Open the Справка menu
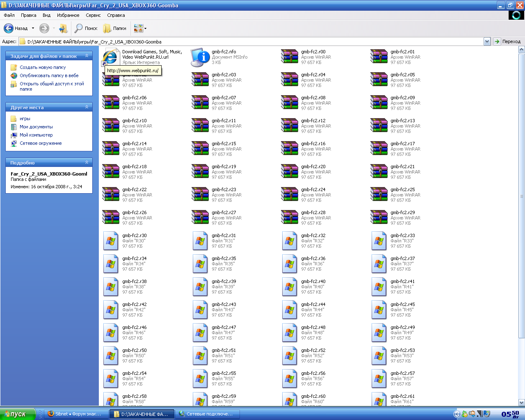Viewport: 525px width, 420px height. pyautogui.click(x=116, y=15)
